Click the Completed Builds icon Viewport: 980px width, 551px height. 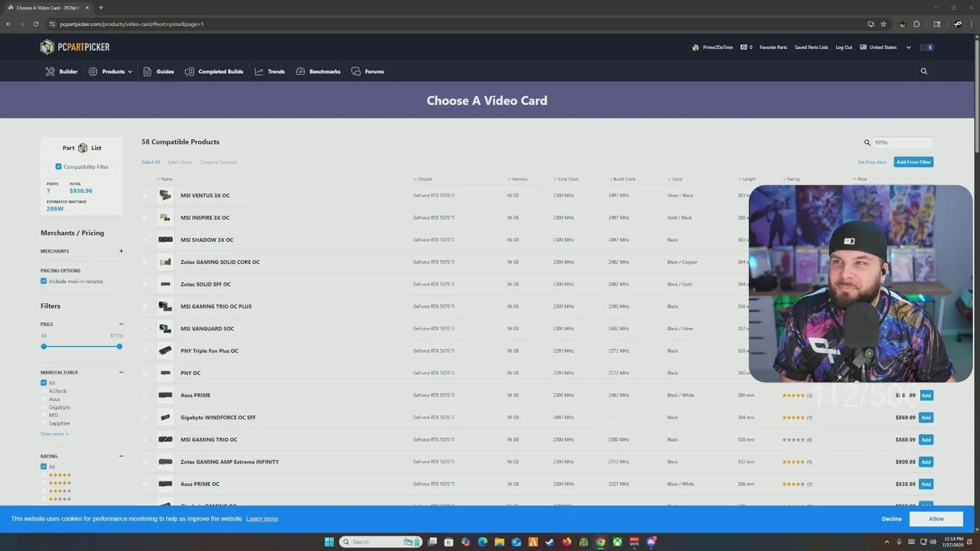point(189,71)
